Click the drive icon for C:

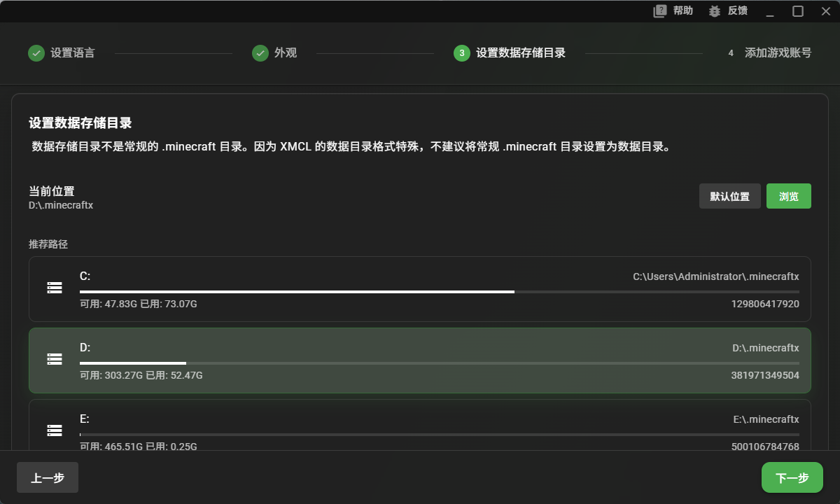point(55,287)
